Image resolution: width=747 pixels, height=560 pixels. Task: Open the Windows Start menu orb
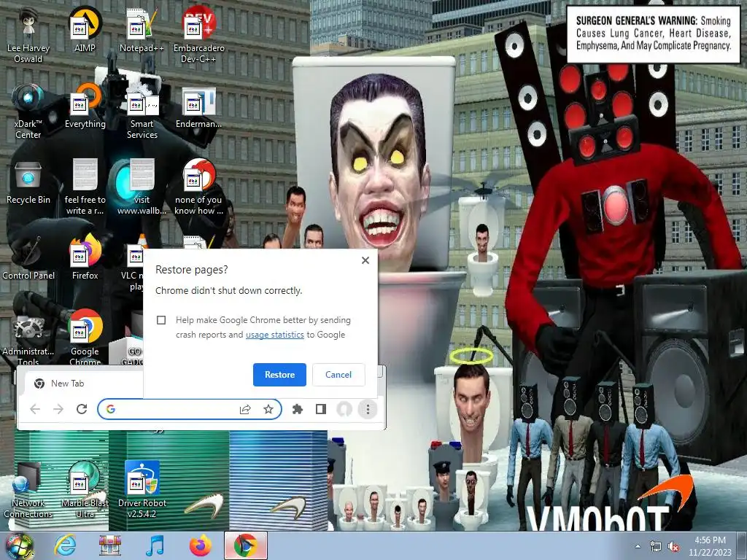pyautogui.click(x=18, y=545)
